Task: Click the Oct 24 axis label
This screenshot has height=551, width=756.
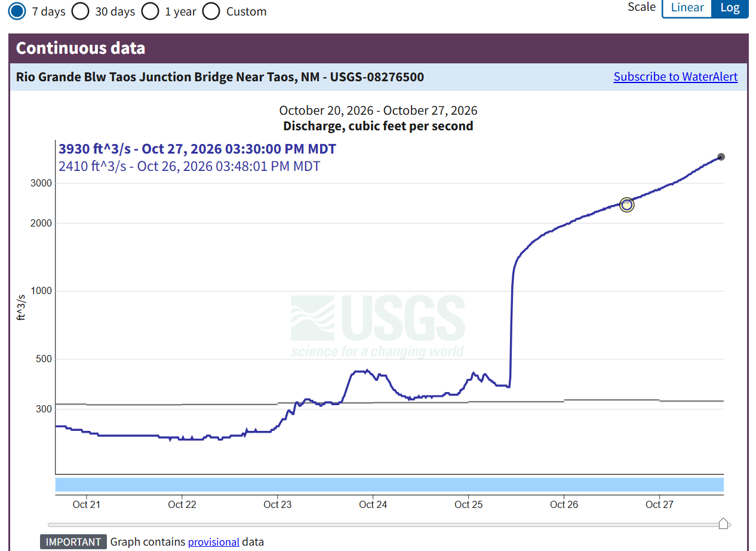Action: pyautogui.click(x=373, y=504)
